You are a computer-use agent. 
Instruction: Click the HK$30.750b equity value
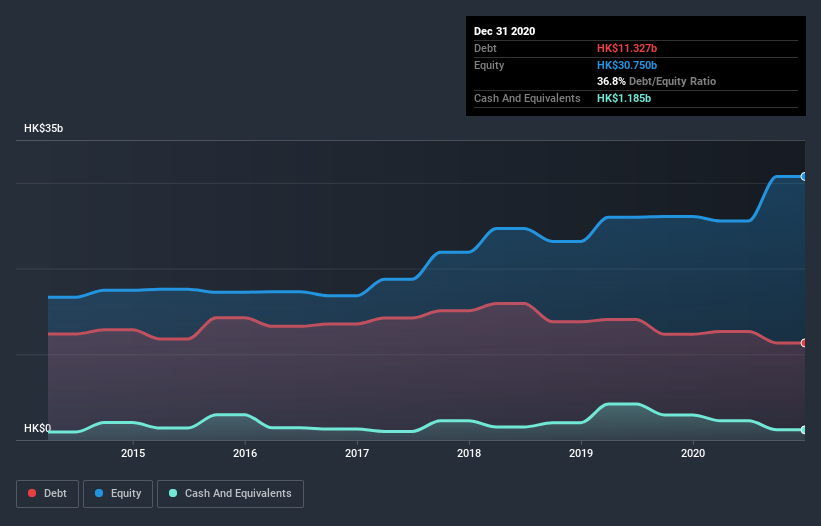click(627, 65)
